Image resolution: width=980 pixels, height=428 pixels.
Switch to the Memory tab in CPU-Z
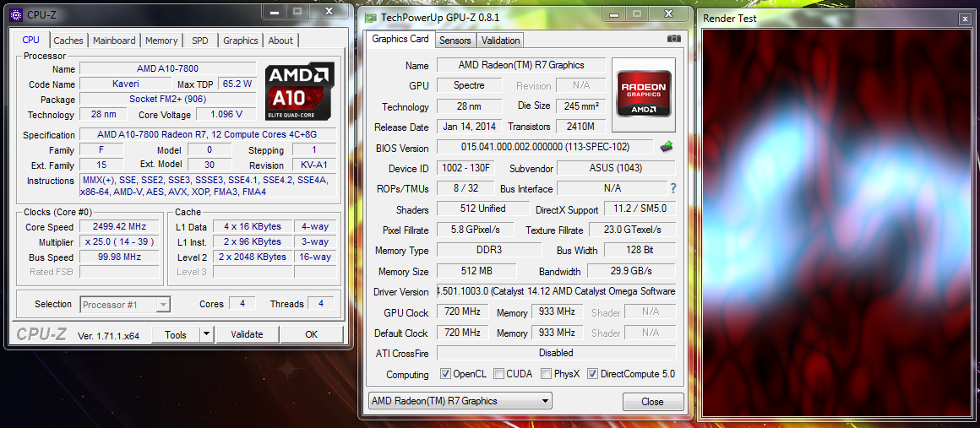(x=161, y=40)
